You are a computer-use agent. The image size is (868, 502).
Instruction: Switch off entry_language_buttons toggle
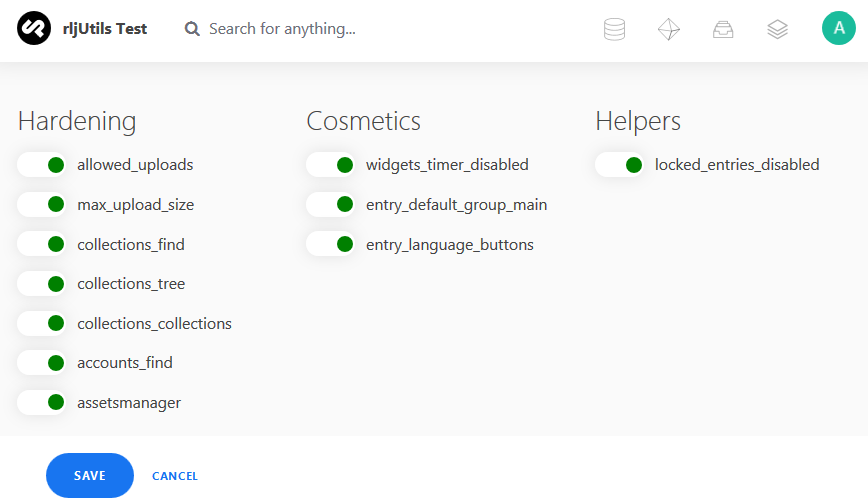[331, 244]
